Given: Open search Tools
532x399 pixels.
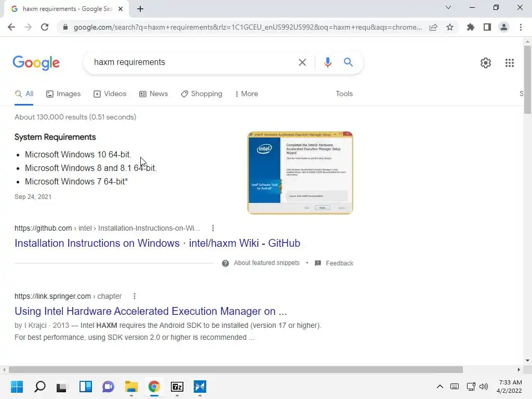Looking at the screenshot, I should tap(344, 94).
